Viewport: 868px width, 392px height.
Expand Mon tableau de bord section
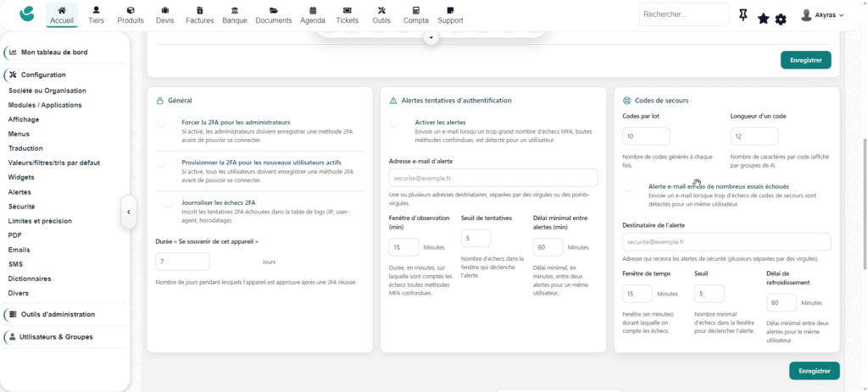(x=54, y=52)
